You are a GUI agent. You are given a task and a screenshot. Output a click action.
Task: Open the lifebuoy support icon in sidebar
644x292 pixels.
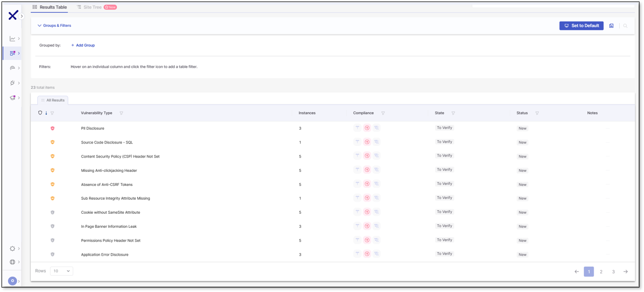point(12,262)
